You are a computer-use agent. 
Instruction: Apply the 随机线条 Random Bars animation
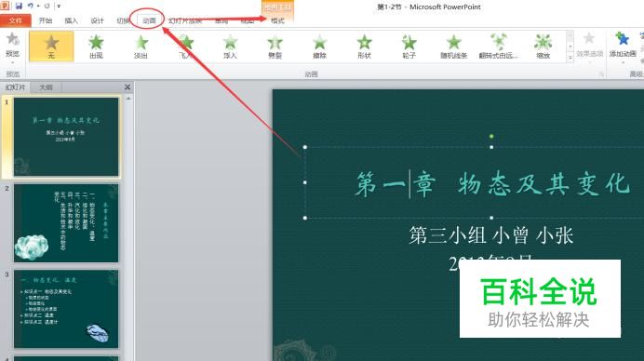tap(454, 47)
